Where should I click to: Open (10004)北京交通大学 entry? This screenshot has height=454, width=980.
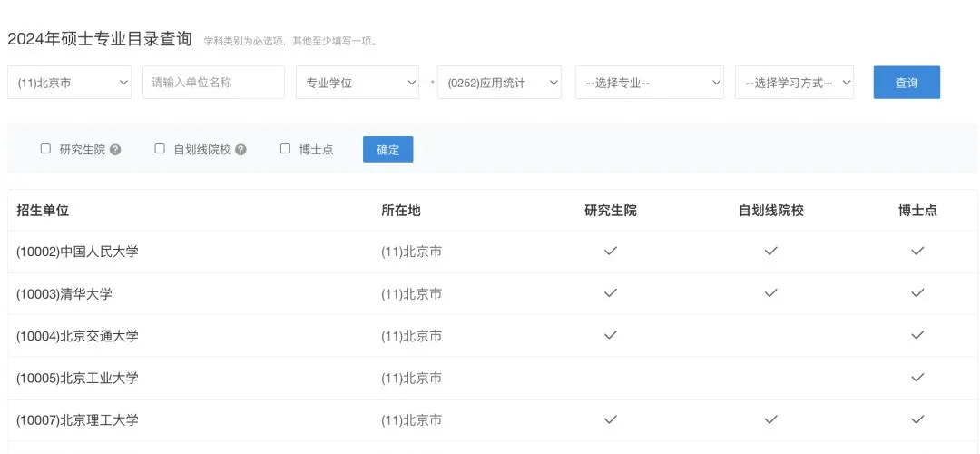click(77, 337)
